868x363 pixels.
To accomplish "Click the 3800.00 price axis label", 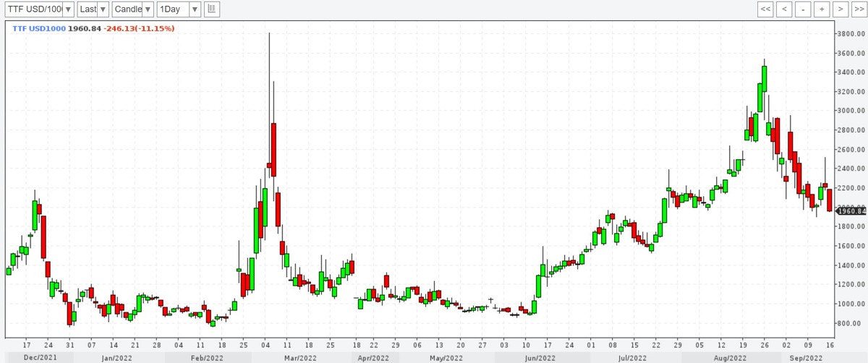I will (x=851, y=34).
